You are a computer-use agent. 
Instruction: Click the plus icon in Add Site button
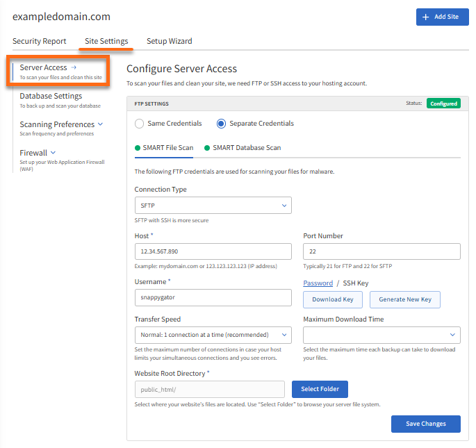pos(425,17)
